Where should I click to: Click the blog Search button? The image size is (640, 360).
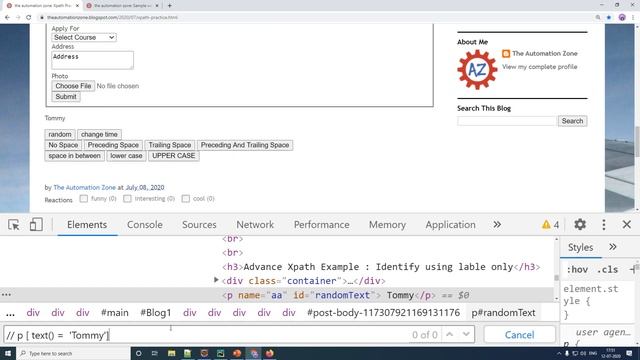click(572, 121)
